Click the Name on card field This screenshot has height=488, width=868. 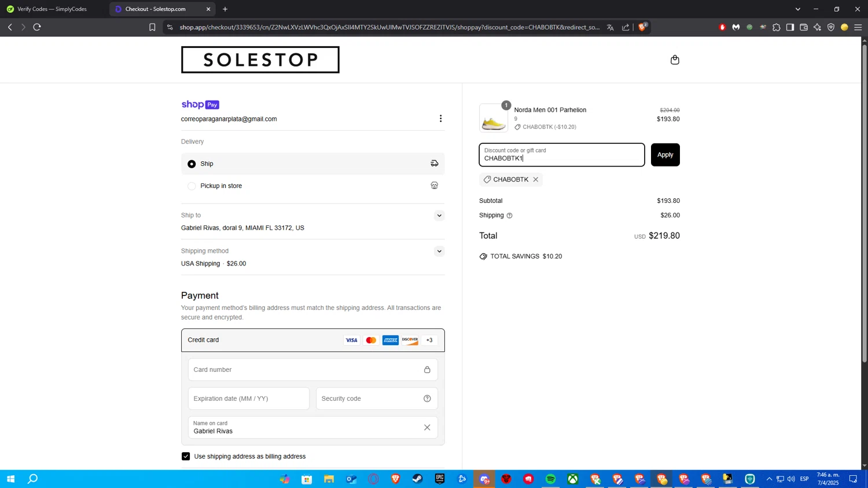coord(312,427)
